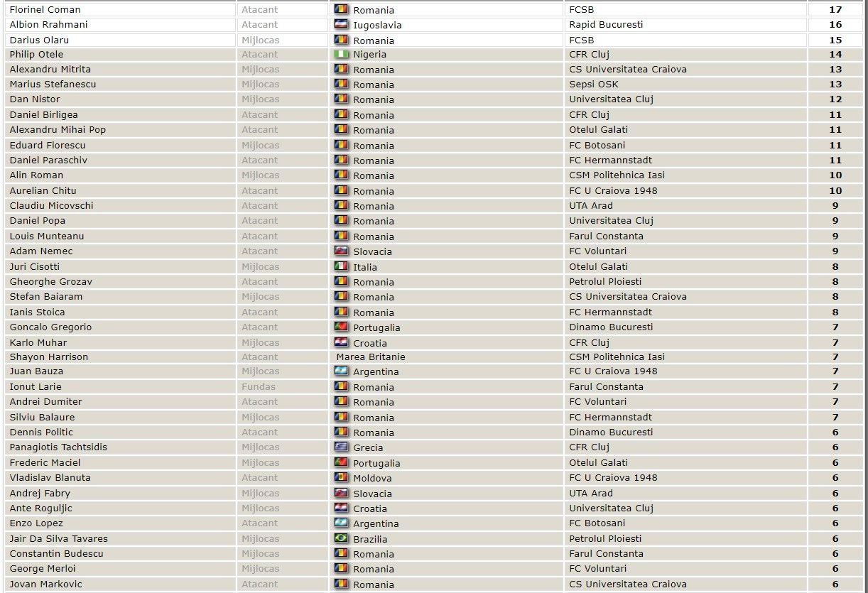Screen dimensions: 868x593
Task: Click the Slovacia flag in Andrej Fabry row
Action: (x=342, y=494)
